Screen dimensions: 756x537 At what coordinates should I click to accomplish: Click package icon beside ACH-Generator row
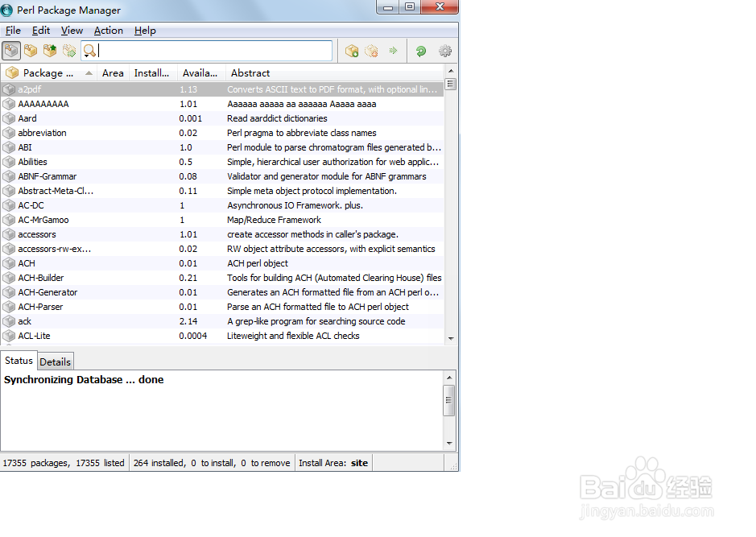[9, 292]
